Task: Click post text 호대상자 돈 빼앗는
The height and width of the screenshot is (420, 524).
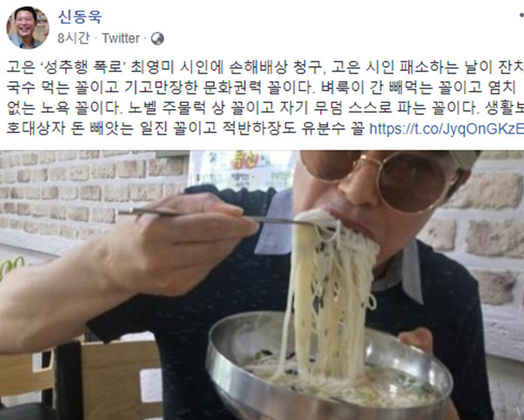Action: pyautogui.click(x=186, y=128)
